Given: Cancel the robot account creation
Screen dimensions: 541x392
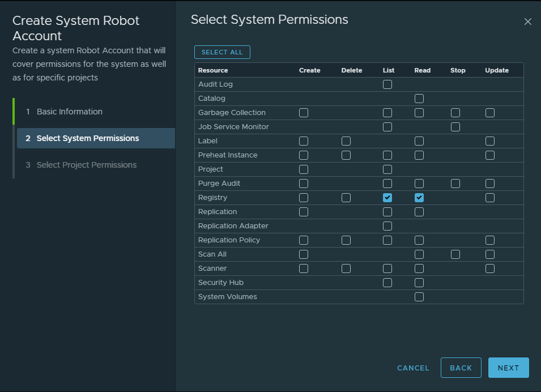Looking at the screenshot, I should coord(413,368).
